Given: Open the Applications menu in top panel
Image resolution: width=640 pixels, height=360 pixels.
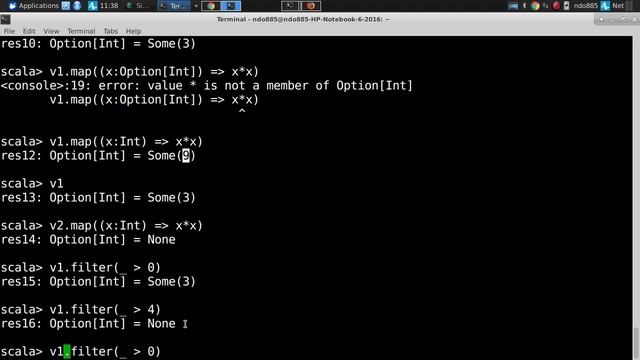Looking at the screenshot, I should (33, 6).
